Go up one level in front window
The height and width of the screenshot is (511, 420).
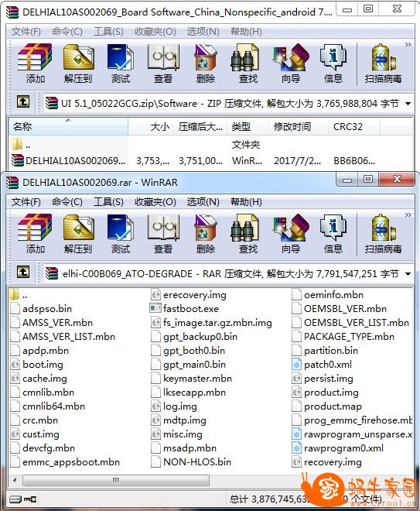pyautogui.click(x=23, y=272)
